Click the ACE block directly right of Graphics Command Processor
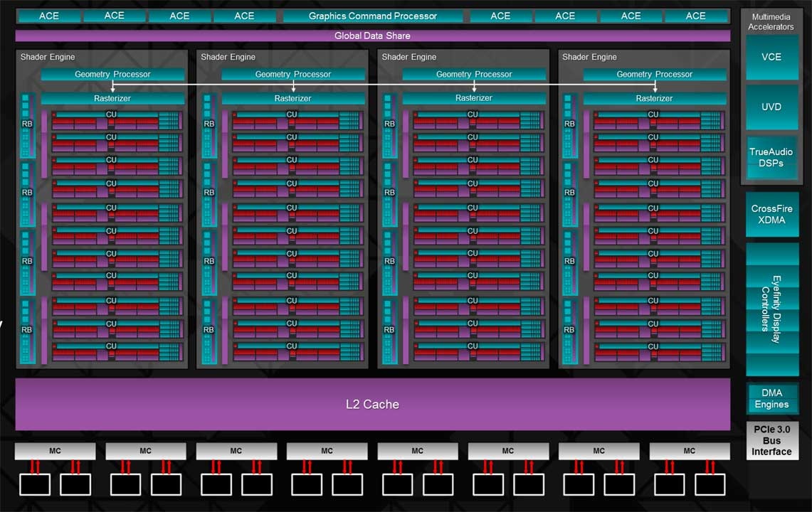812x512 pixels. coord(501,16)
